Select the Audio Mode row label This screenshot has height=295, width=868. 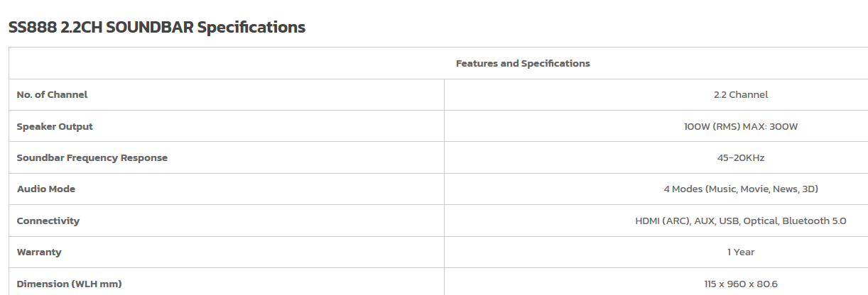pos(46,189)
